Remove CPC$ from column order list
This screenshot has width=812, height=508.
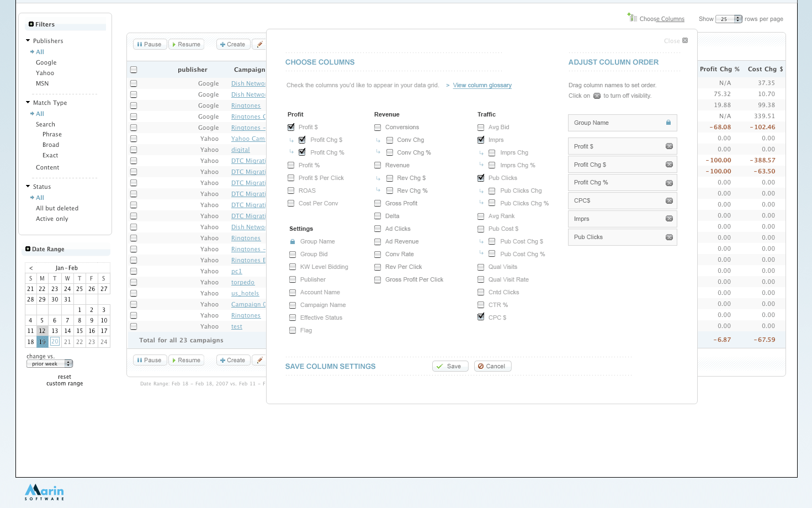click(x=669, y=201)
